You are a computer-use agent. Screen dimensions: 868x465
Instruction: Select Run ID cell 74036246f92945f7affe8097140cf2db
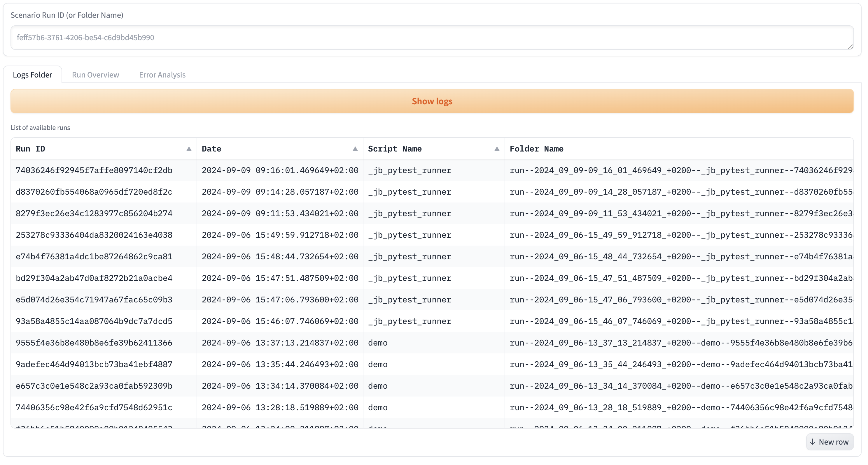[94, 170]
